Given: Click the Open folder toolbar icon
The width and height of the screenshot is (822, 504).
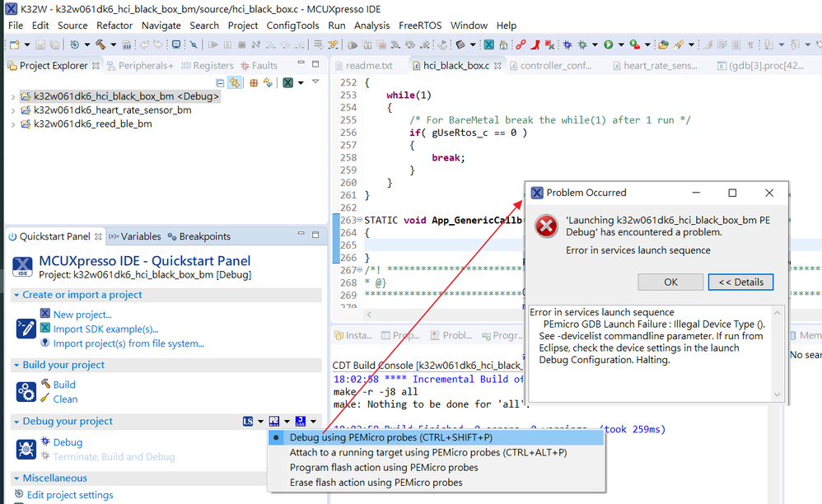Looking at the screenshot, I should pos(663,45).
